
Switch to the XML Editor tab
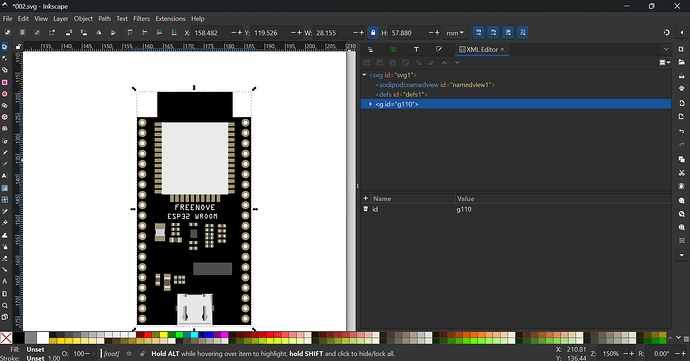[x=481, y=49]
